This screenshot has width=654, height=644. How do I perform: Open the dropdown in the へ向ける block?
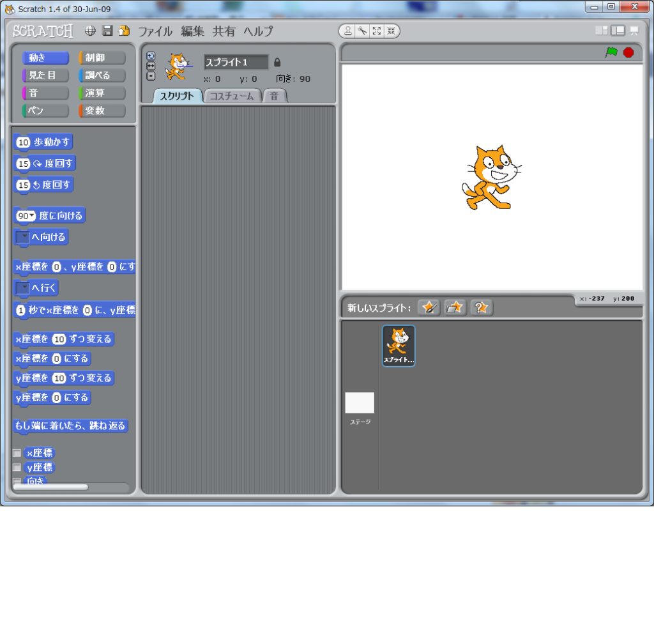pos(22,237)
